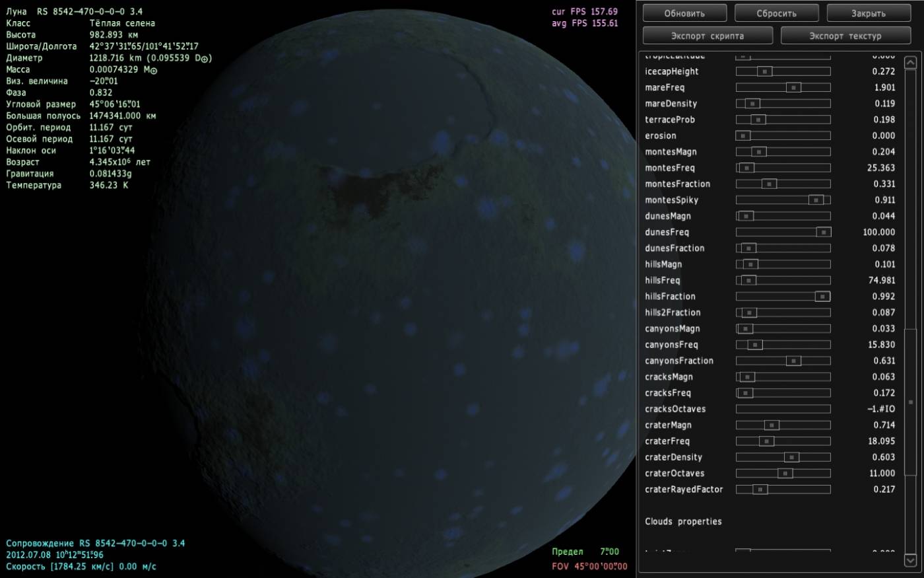
Task: Click the Сопровождение RS 8542 tracking text
Action: [x=96, y=543]
